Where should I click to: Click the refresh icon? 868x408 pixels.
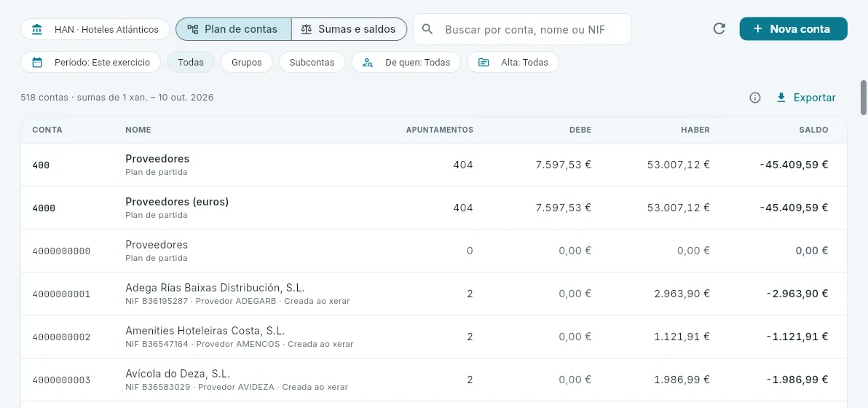(719, 29)
